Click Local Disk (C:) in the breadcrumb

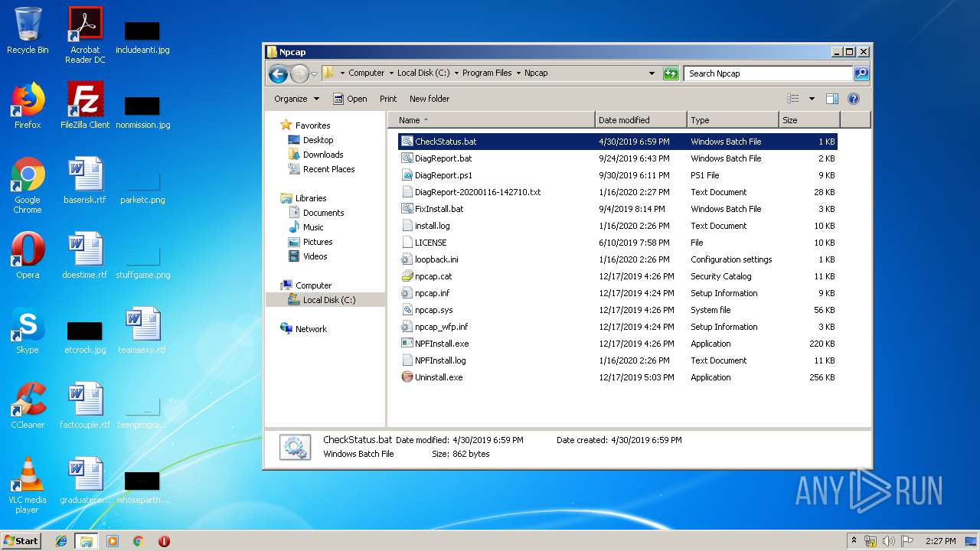[423, 73]
